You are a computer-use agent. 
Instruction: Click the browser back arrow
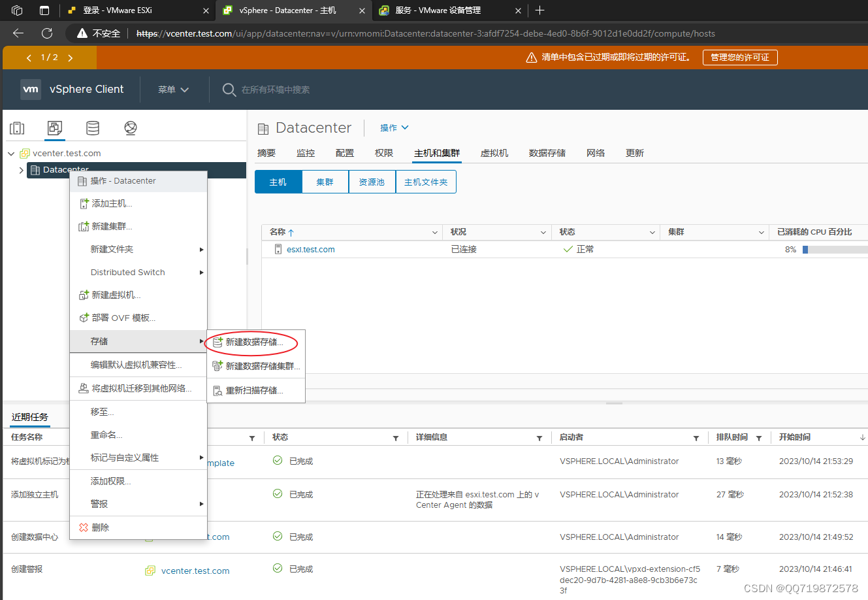[18, 33]
